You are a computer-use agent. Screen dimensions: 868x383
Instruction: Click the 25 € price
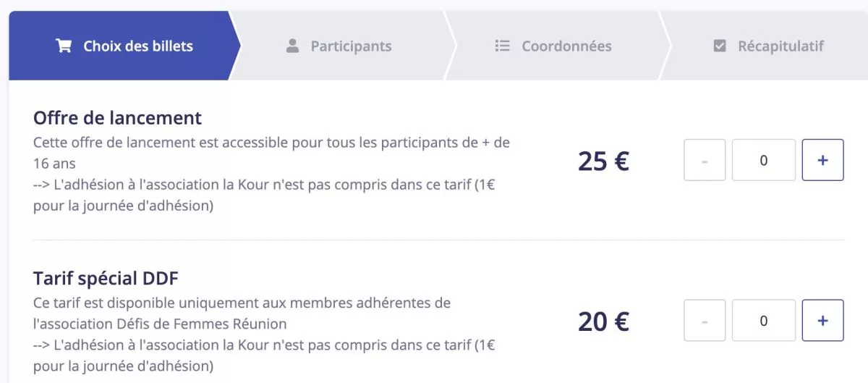[603, 161]
